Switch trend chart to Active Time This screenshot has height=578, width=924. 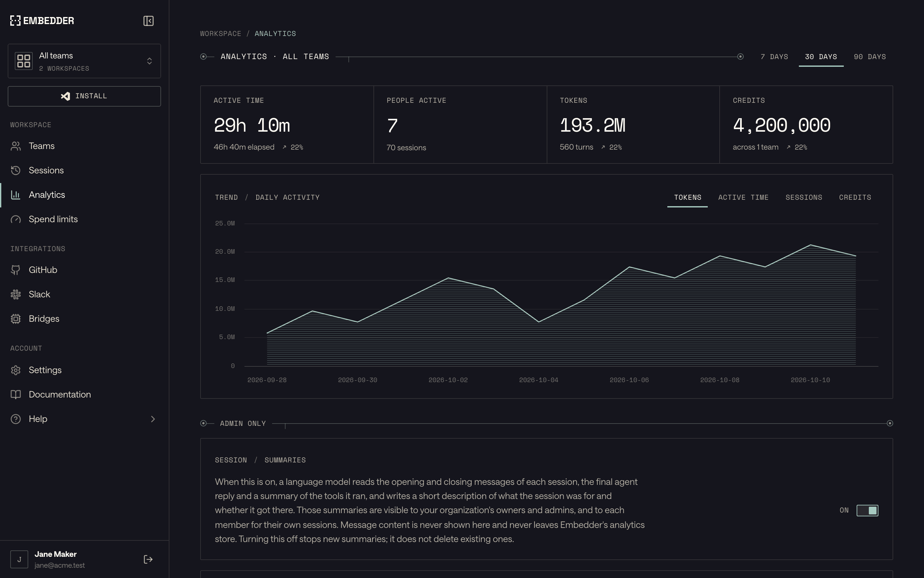pyautogui.click(x=743, y=197)
